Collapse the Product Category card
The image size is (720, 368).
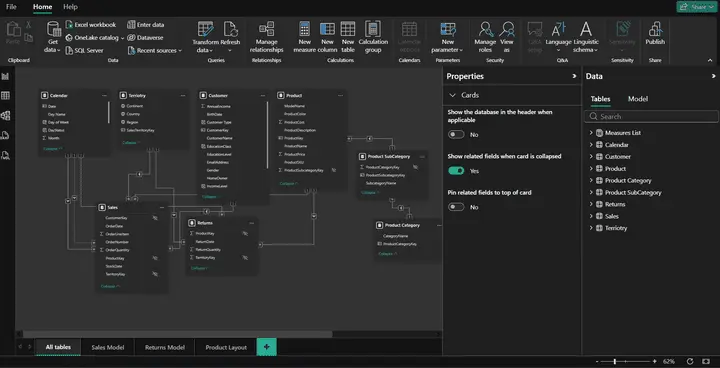point(388,254)
